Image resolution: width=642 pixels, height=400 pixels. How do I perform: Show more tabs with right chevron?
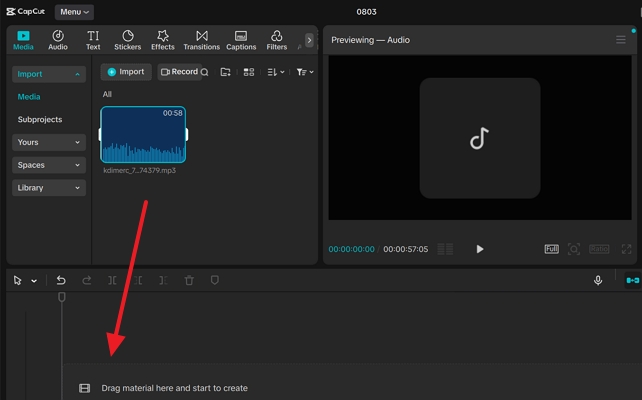pos(309,40)
